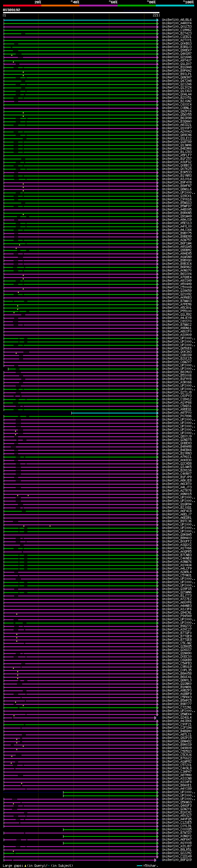Open hit UniRef100_Q01C53
This screenshot has height=868, width=197.
[176, 26]
